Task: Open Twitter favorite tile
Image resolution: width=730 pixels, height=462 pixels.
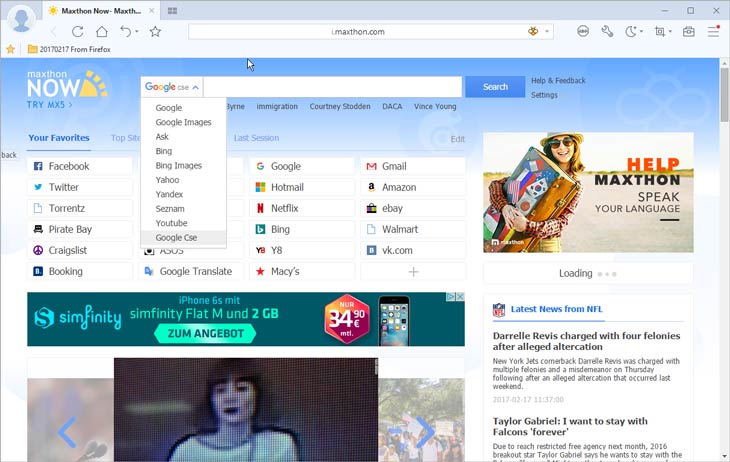Action: tap(80, 187)
